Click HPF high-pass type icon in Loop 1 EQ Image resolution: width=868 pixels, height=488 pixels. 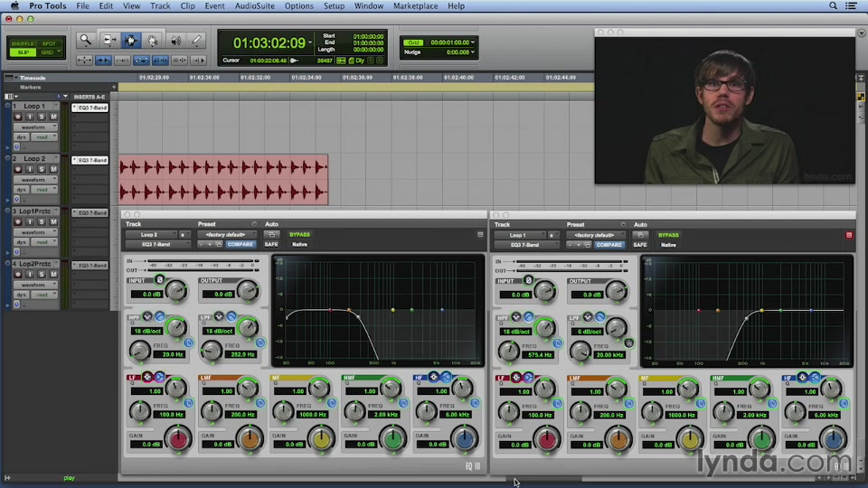(528, 317)
